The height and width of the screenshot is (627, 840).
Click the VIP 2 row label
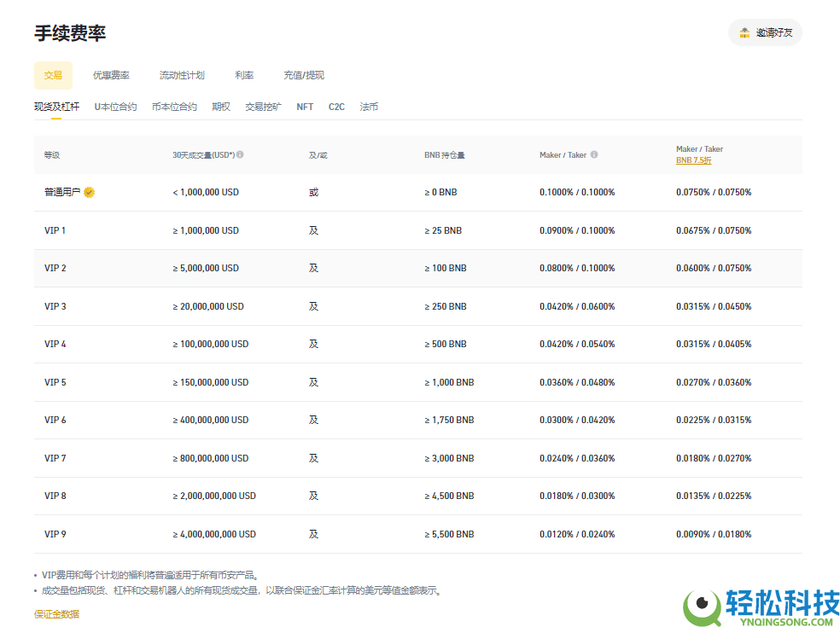click(55, 268)
